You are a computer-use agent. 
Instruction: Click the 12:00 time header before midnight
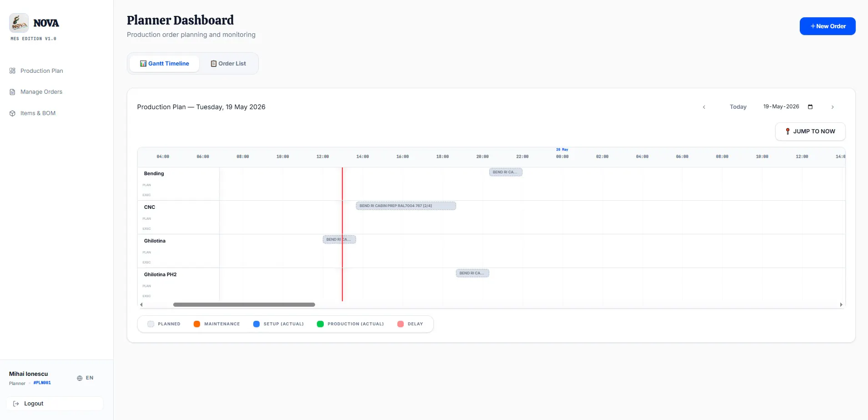coord(322,157)
